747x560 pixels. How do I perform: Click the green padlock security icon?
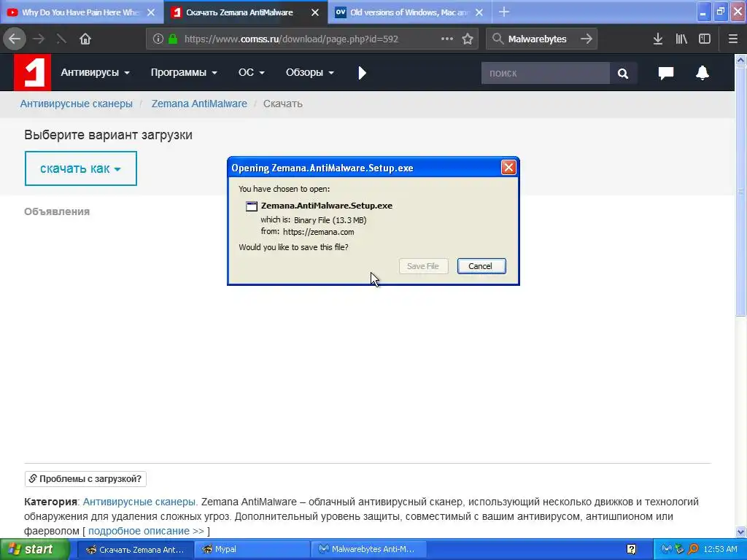coord(173,39)
